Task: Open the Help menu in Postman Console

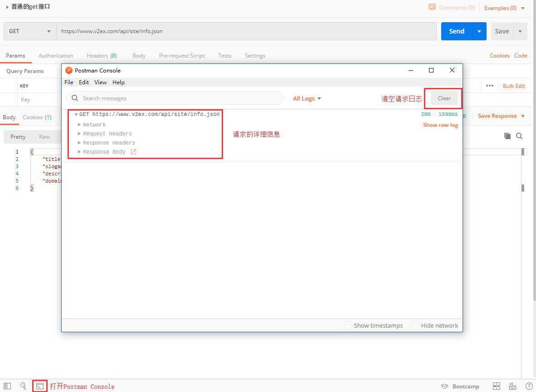Action: tap(119, 82)
